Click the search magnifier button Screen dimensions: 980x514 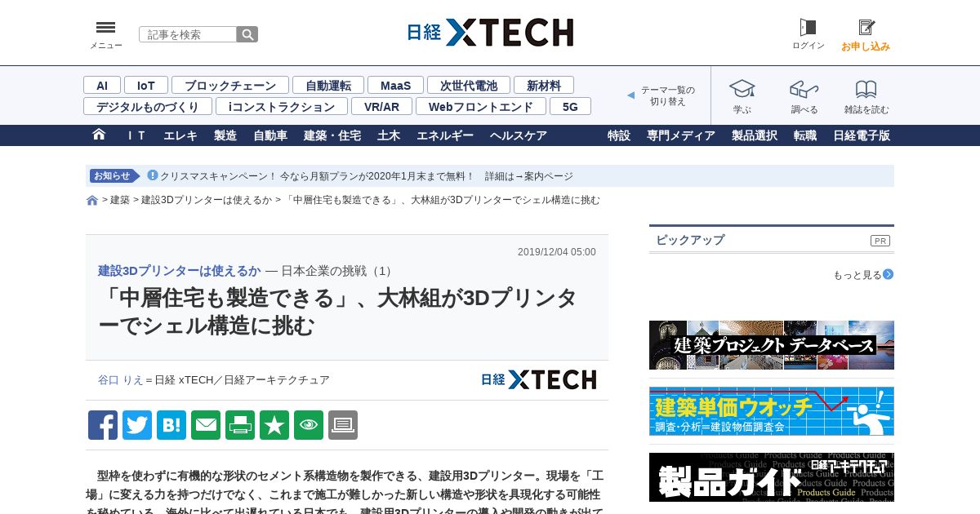pos(247,34)
